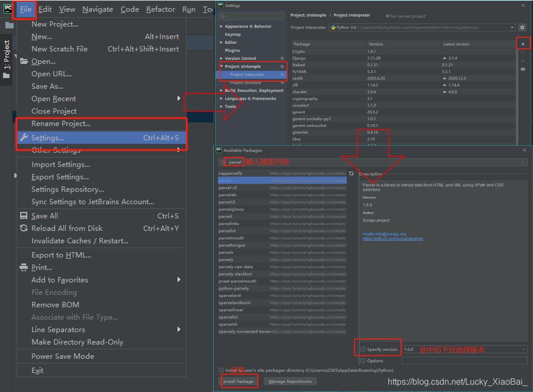Click the Options text field
533x392 pixels.
[x=465, y=360]
